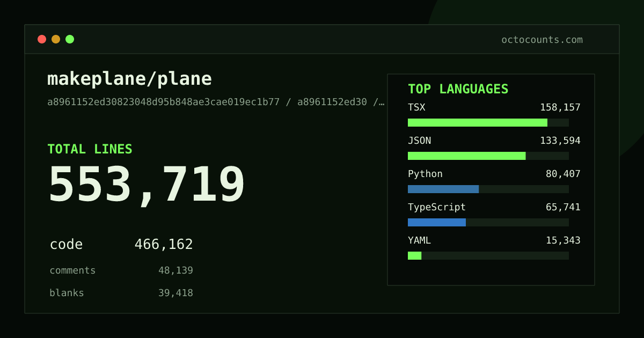Viewport: 644px width, 338px height.
Task: Select the code value 466,162
Action: pos(164,245)
